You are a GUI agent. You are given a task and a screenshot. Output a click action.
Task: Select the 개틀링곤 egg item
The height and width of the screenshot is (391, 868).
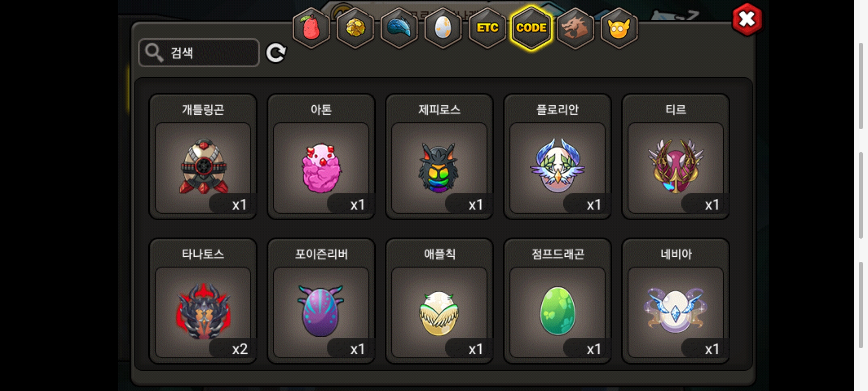(203, 156)
